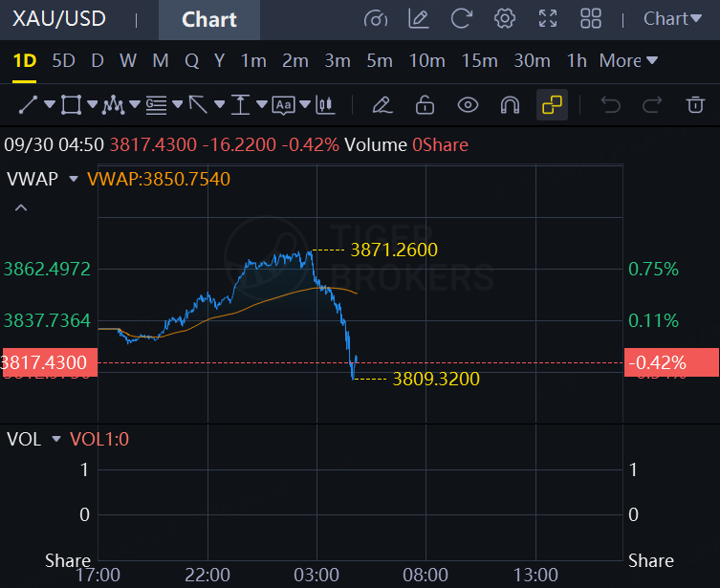Image resolution: width=720 pixels, height=588 pixels.
Task: Refresh the chart with the reload icon
Action: (x=462, y=19)
